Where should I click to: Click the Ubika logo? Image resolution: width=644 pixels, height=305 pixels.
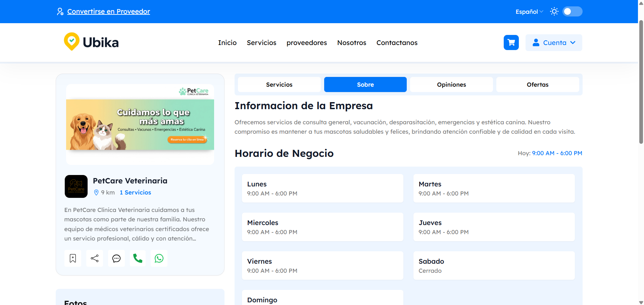(91, 41)
